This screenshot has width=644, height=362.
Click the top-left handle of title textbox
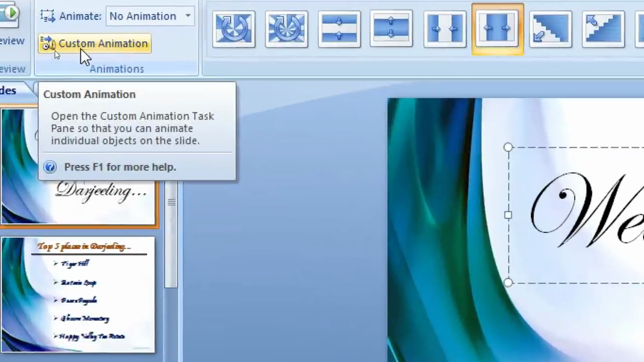point(508,147)
